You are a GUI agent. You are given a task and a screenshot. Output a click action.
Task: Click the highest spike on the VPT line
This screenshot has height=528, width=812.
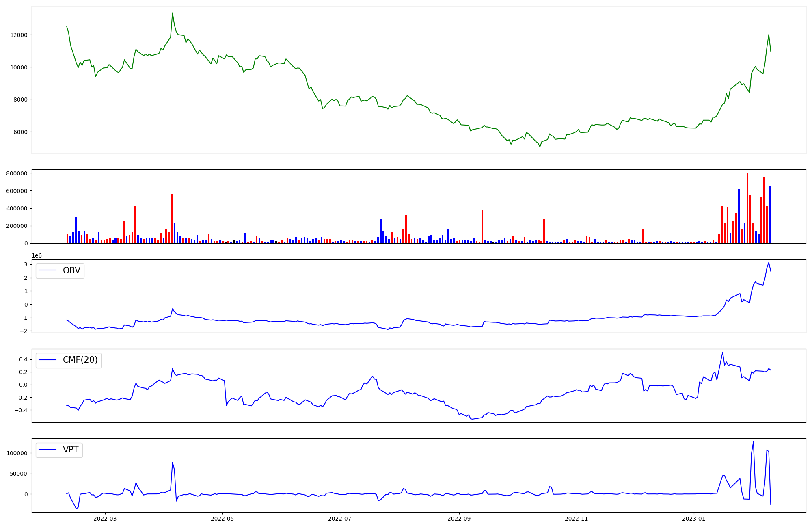(754, 442)
